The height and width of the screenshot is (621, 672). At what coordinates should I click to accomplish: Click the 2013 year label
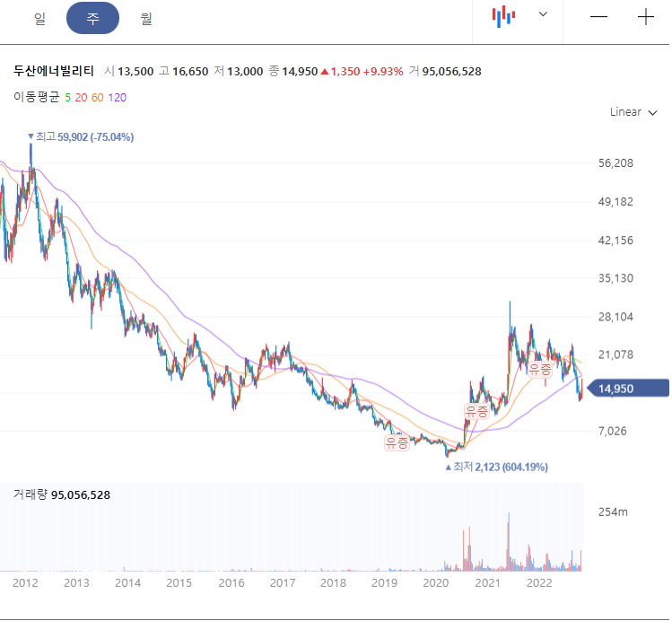point(76,582)
